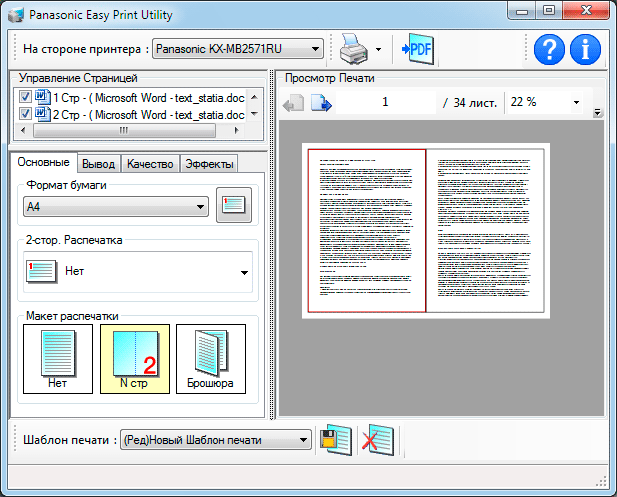This screenshot has height=497, width=617.
Task: Open the printer selection combo box
Action: click(x=238, y=49)
